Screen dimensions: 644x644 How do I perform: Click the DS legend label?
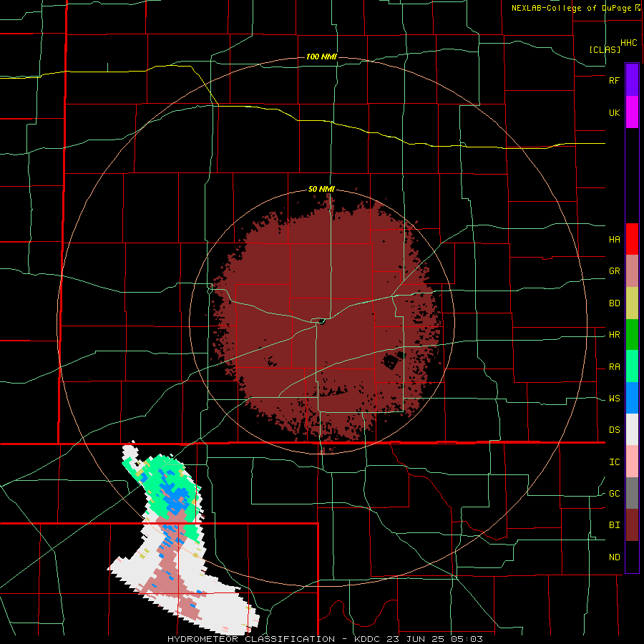[x=614, y=430]
